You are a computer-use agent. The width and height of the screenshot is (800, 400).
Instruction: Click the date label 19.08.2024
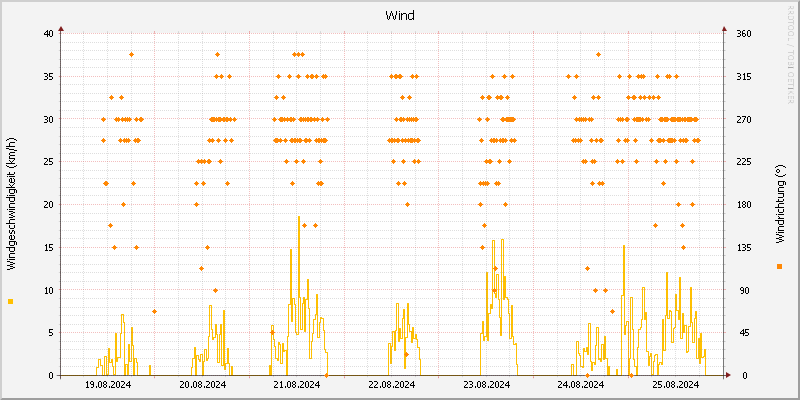[x=108, y=384]
